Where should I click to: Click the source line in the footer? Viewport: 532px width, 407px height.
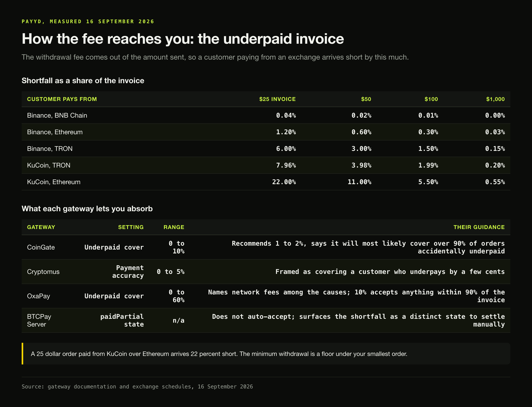[137, 386]
